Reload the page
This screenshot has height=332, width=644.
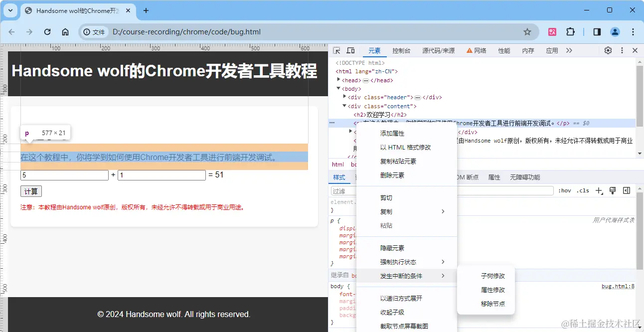click(47, 32)
